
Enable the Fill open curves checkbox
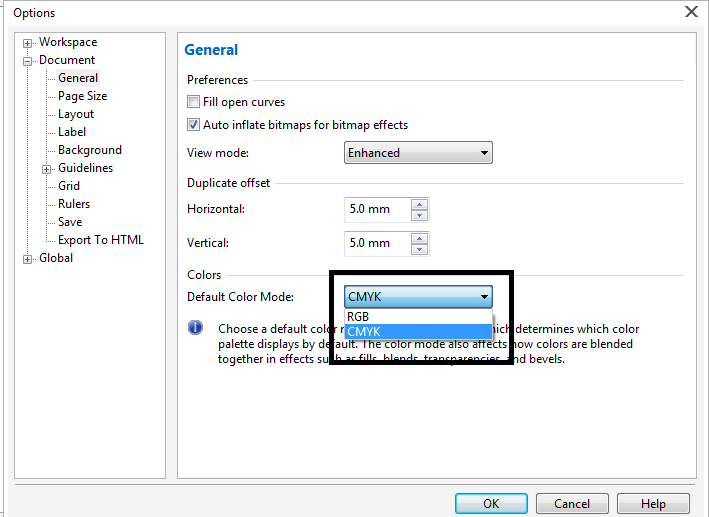click(194, 102)
